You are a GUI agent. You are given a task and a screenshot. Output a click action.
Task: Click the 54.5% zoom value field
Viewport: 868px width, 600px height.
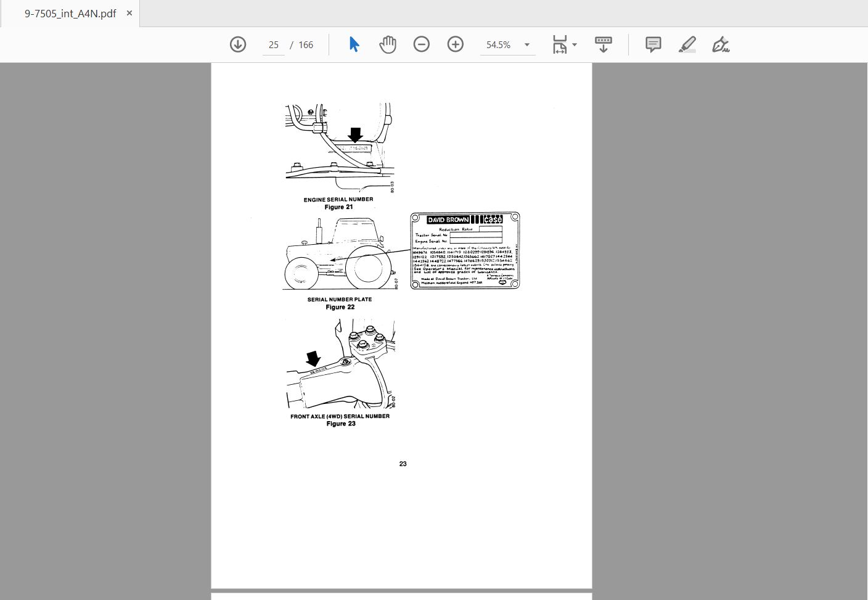(x=499, y=45)
